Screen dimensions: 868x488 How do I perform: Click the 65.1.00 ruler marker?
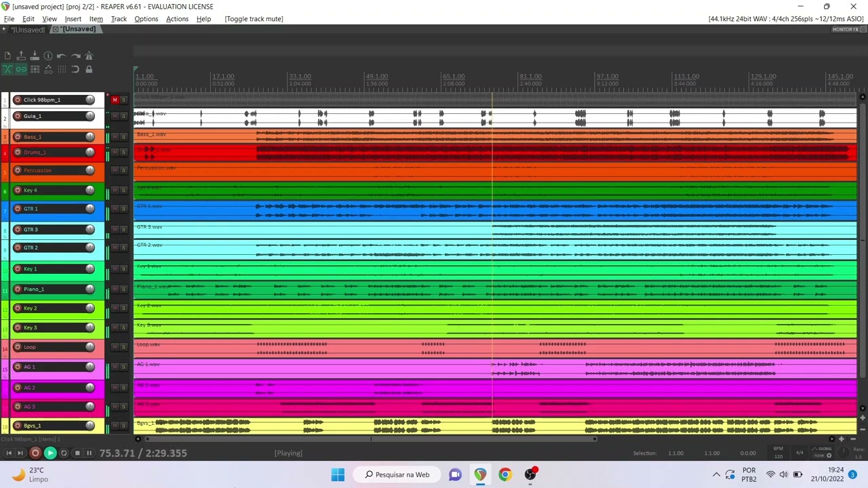tap(453, 77)
